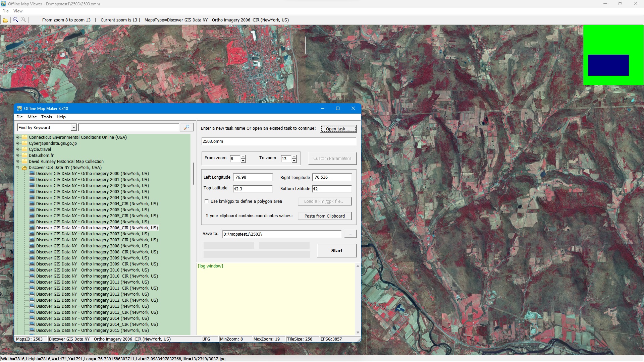
Task: Click the map icon beside Ortho imagery 2008_CIR
Action: pyautogui.click(x=32, y=252)
